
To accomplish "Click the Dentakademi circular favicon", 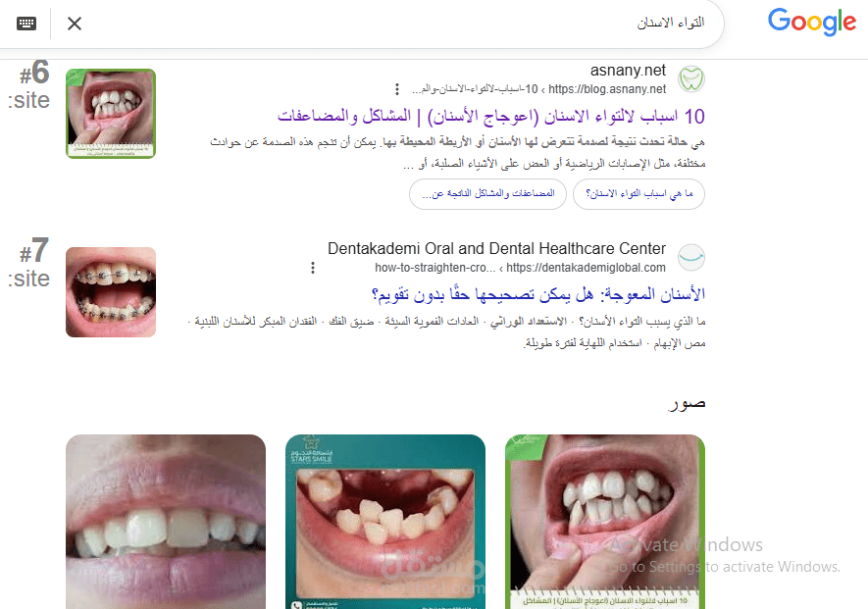I will (690, 257).
